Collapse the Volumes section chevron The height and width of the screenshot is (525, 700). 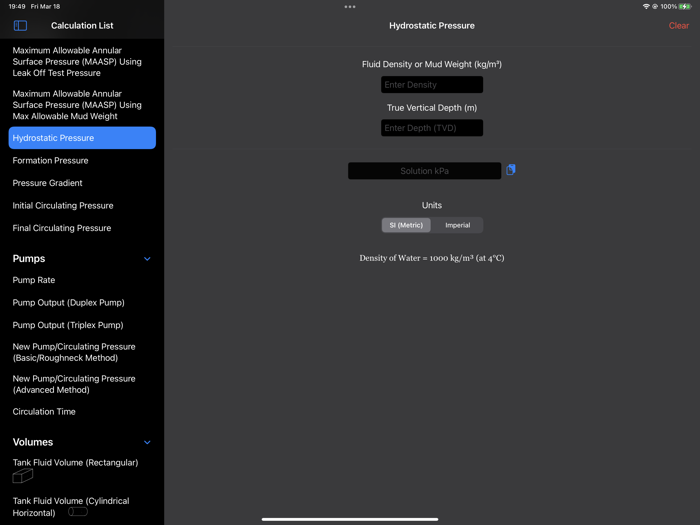[147, 442]
